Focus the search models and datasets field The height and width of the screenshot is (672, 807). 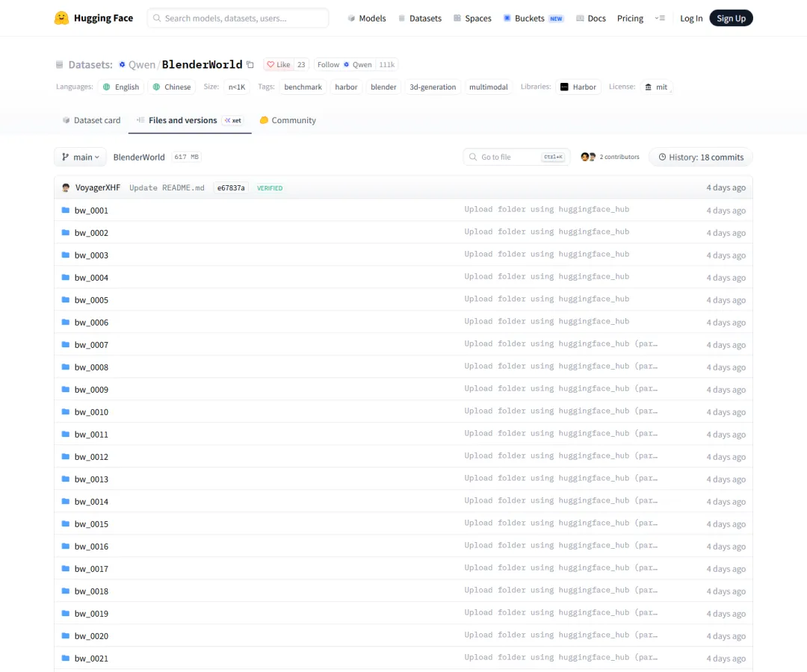(238, 19)
